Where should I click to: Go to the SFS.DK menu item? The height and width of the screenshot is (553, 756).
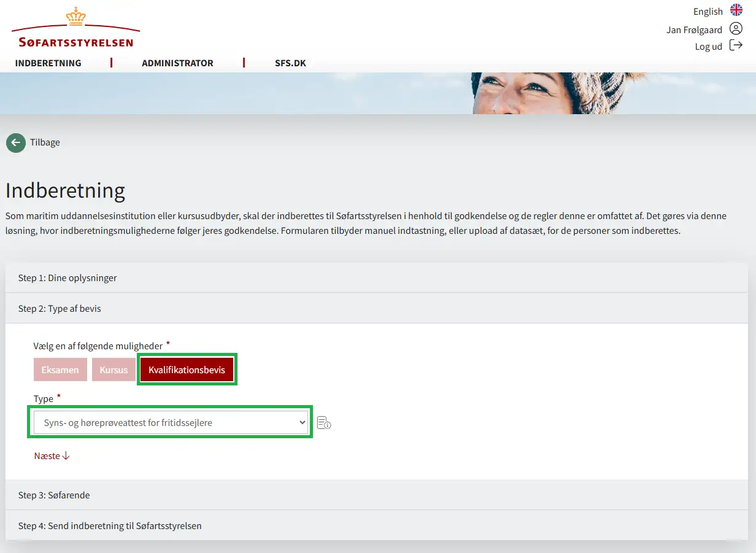[x=290, y=63]
